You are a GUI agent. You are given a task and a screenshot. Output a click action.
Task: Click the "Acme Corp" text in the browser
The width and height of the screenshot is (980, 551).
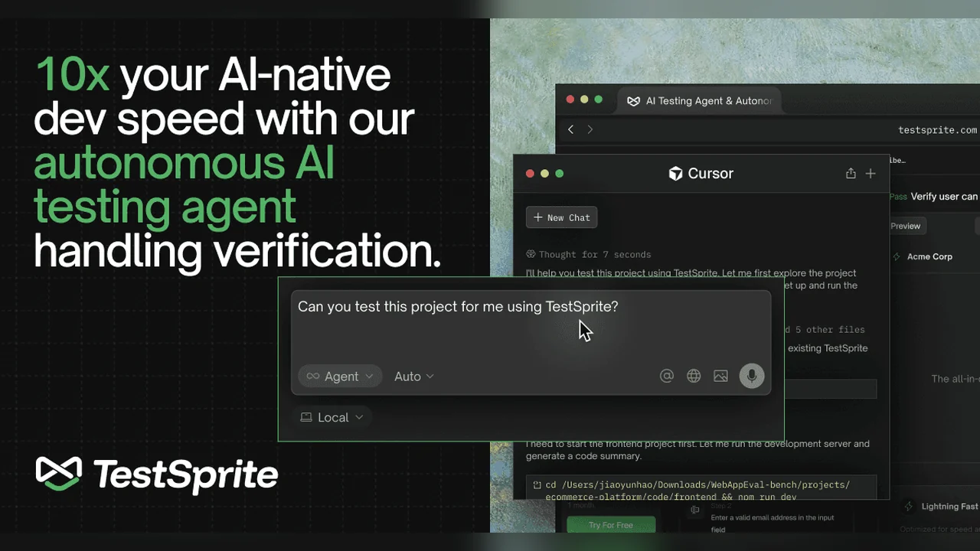pyautogui.click(x=929, y=256)
